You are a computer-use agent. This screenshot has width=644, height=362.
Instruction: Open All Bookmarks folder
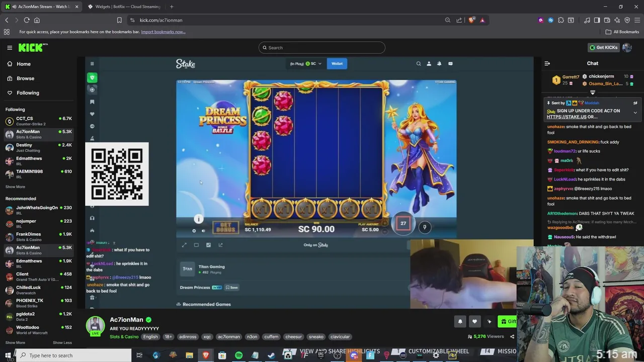coord(622,32)
